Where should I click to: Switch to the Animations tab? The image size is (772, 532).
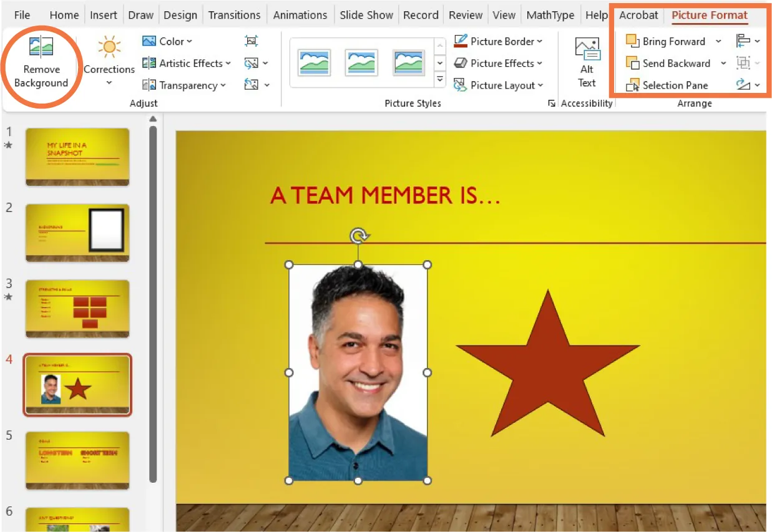click(300, 14)
